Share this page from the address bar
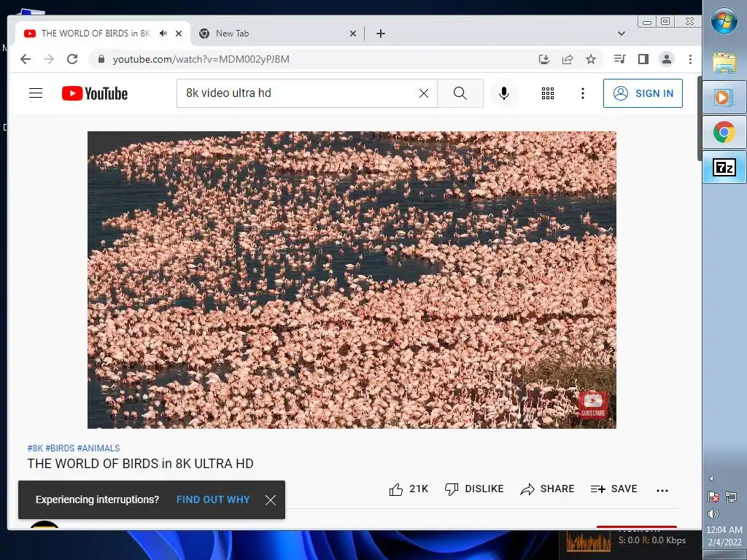Image resolution: width=747 pixels, height=560 pixels. (x=568, y=59)
